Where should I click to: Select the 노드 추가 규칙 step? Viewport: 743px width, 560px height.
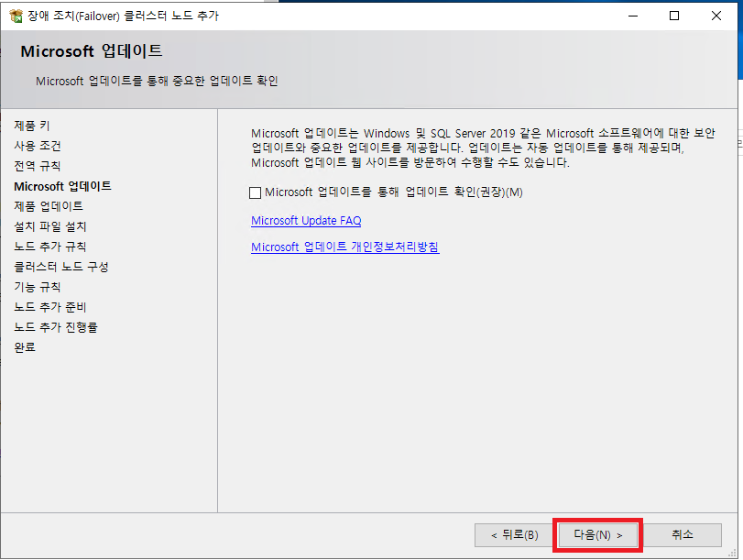click(x=50, y=247)
